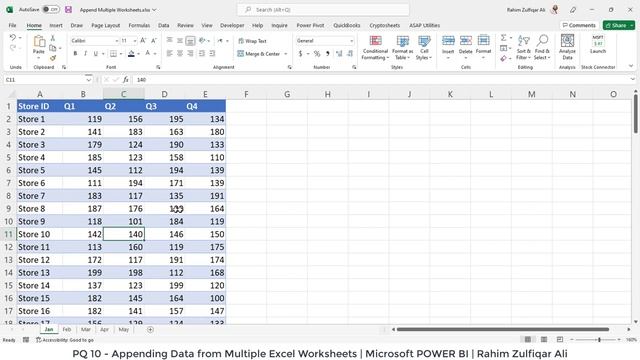
Task: Open the File menu
Action: (13, 25)
